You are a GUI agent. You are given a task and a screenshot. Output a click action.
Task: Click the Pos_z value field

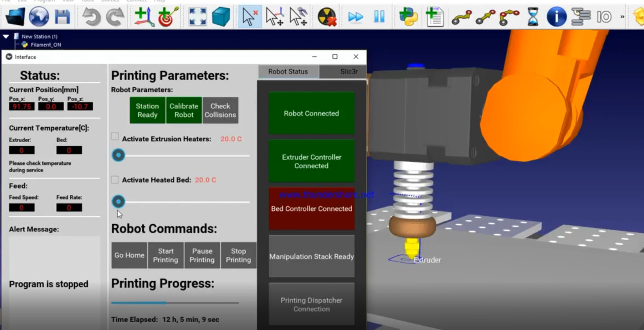point(80,106)
